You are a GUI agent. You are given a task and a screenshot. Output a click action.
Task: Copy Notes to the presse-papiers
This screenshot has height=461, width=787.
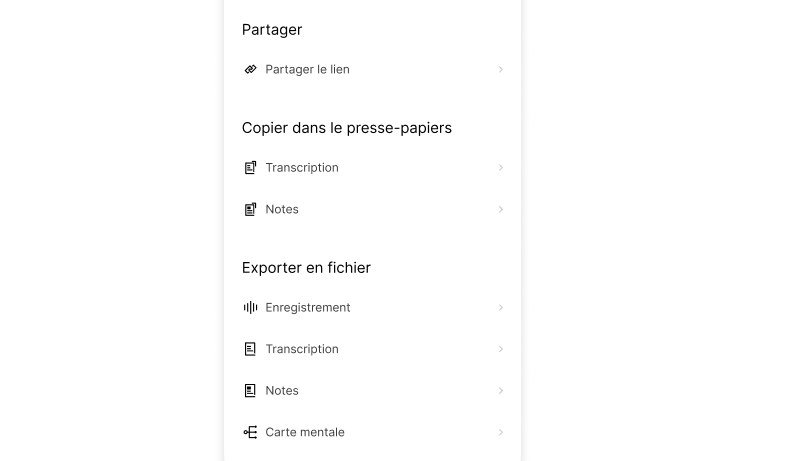(x=282, y=210)
